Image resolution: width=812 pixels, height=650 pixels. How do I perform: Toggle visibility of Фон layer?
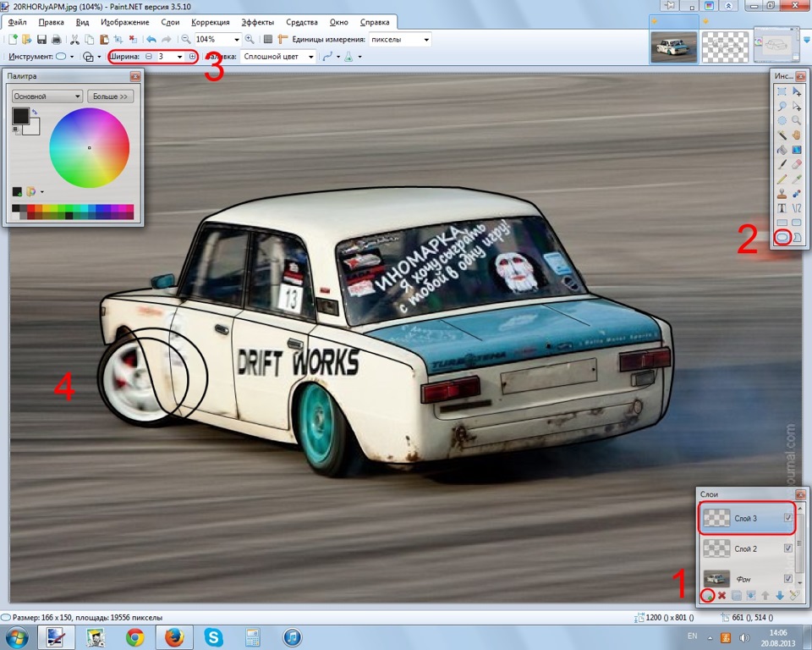click(x=787, y=578)
